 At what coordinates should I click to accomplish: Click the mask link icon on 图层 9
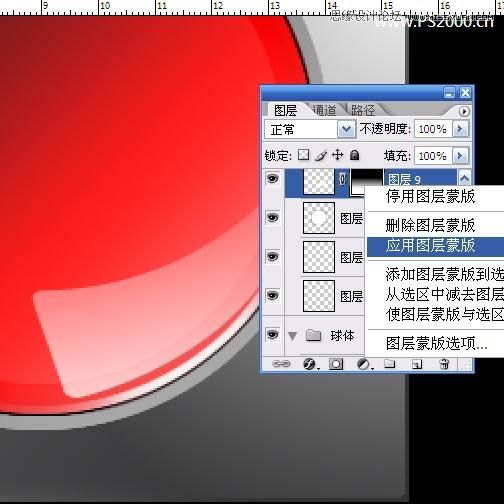pos(342,179)
